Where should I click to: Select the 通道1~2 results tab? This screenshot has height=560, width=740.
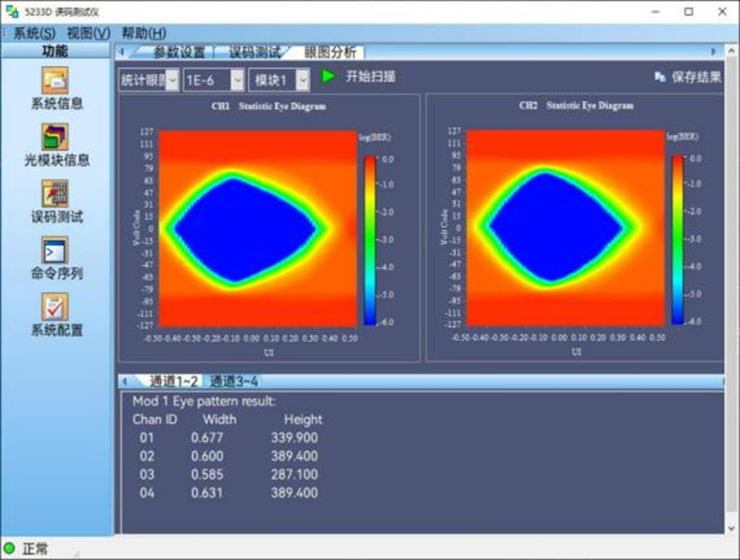coord(174,381)
